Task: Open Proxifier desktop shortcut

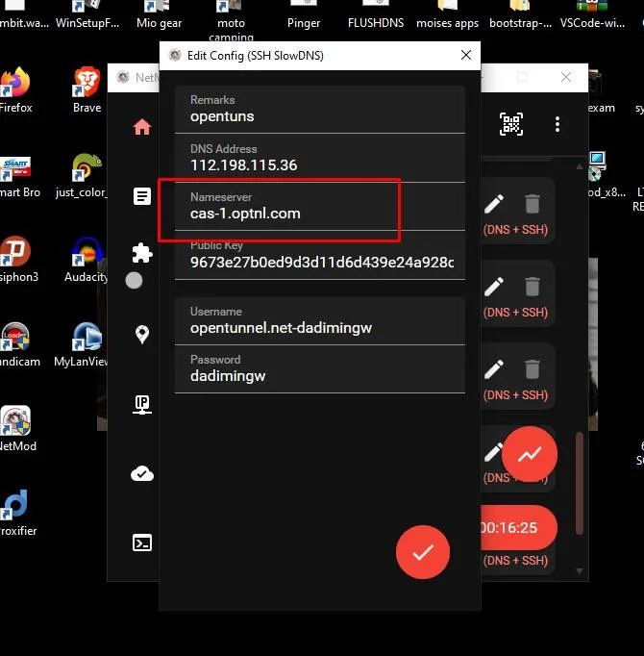Action: [x=17, y=514]
